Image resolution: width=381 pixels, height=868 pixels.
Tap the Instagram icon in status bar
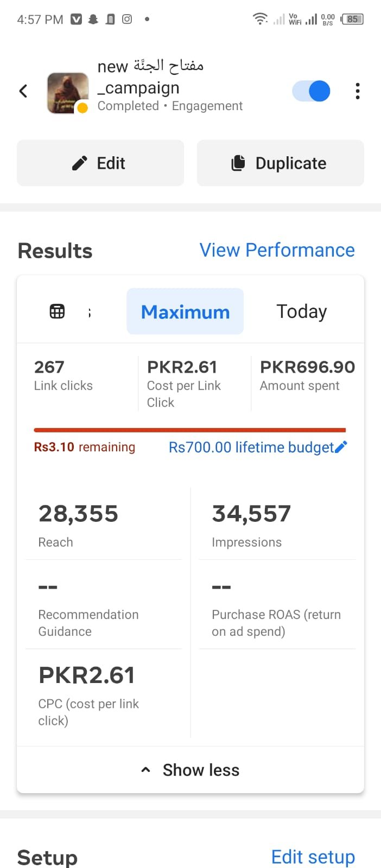click(127, 20)
